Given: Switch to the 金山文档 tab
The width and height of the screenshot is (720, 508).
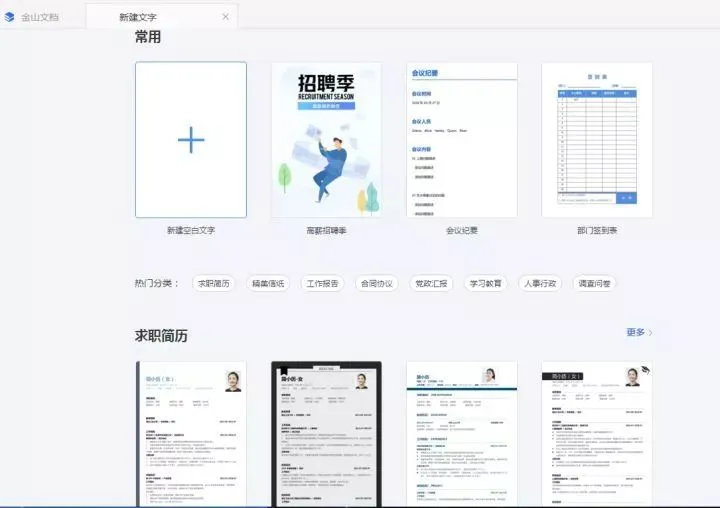Looking at the screenshot, I should pos(40,17).
